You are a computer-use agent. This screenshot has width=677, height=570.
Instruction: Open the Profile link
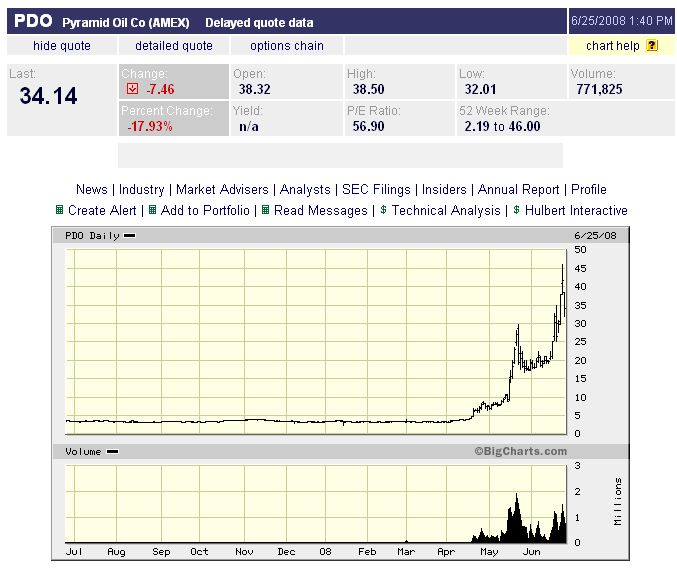588,189
